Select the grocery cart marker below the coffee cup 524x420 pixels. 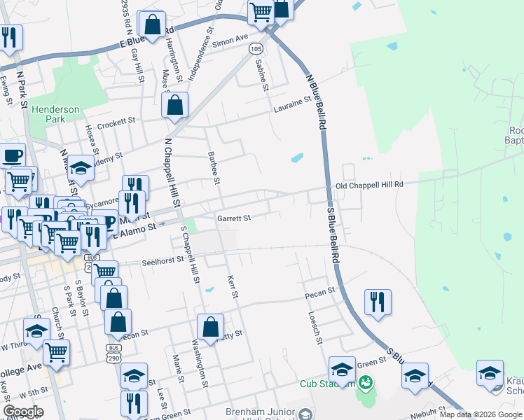tap(18, 183)
